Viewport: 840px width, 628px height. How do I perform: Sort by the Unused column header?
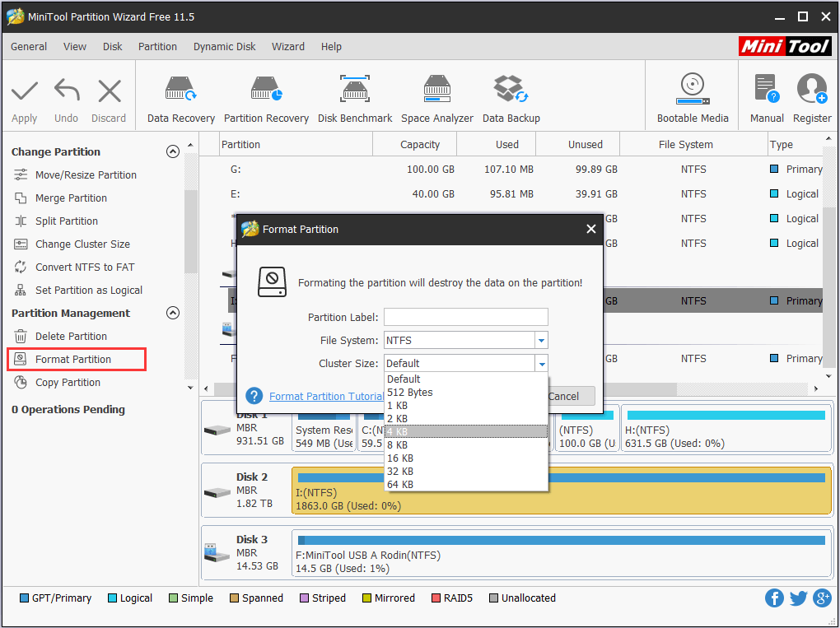point(578,145)
